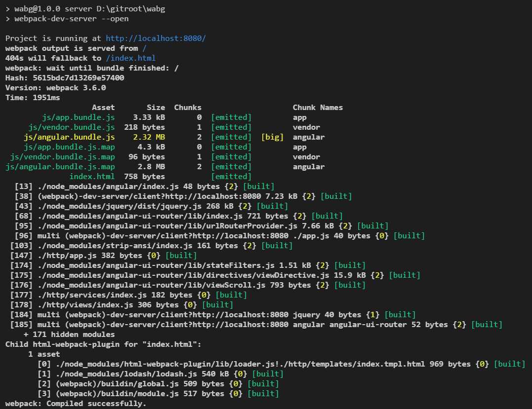Select js/vendor.bundle.js.map asset entry
The height and width of the screenshot is (409, 532).
point(62,156)
